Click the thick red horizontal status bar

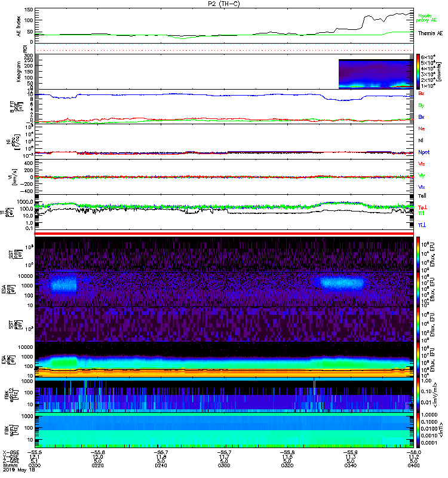224,234
